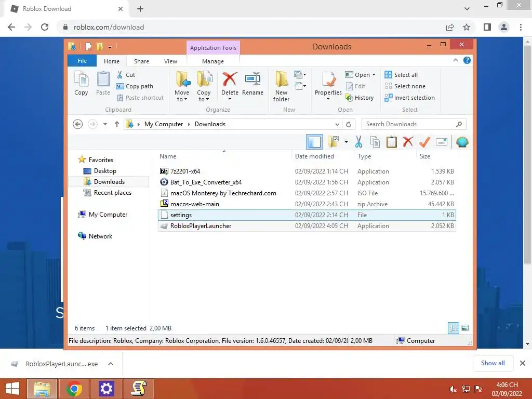
Task: Click the search magnifier in Explorer
Action: 459,124
